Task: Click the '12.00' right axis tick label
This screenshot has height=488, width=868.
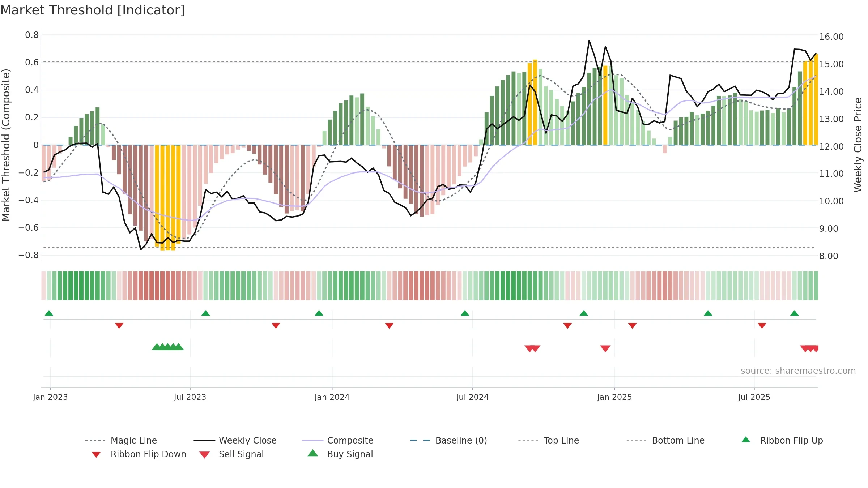Action: click(831, 146)
